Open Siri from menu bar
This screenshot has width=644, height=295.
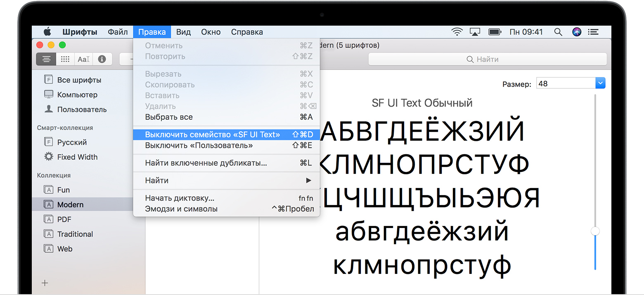tap(577, 32)
